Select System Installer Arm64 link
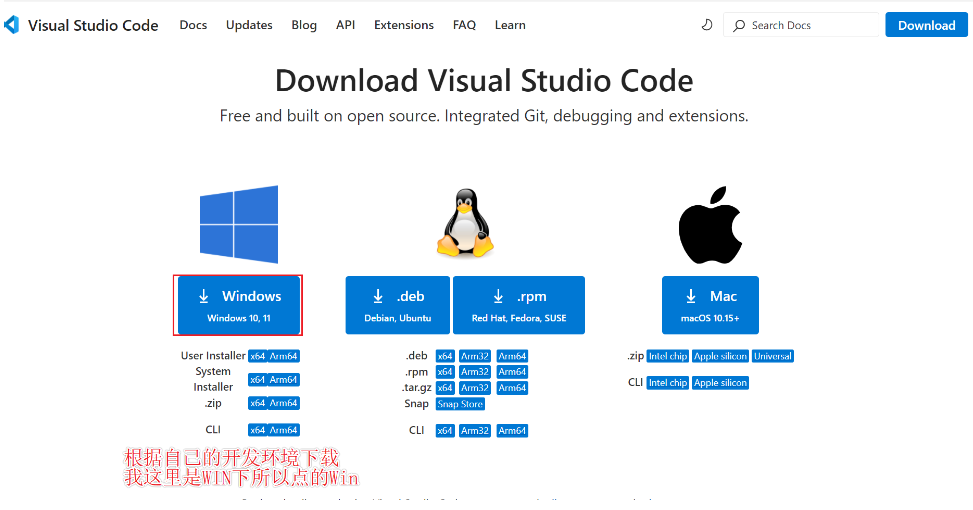 (x=284, y=380)
